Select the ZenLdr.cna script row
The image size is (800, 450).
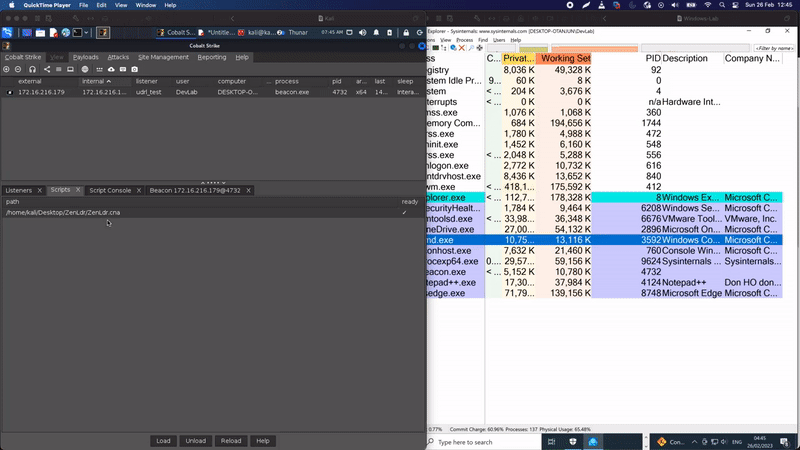(x=213, y=212)
